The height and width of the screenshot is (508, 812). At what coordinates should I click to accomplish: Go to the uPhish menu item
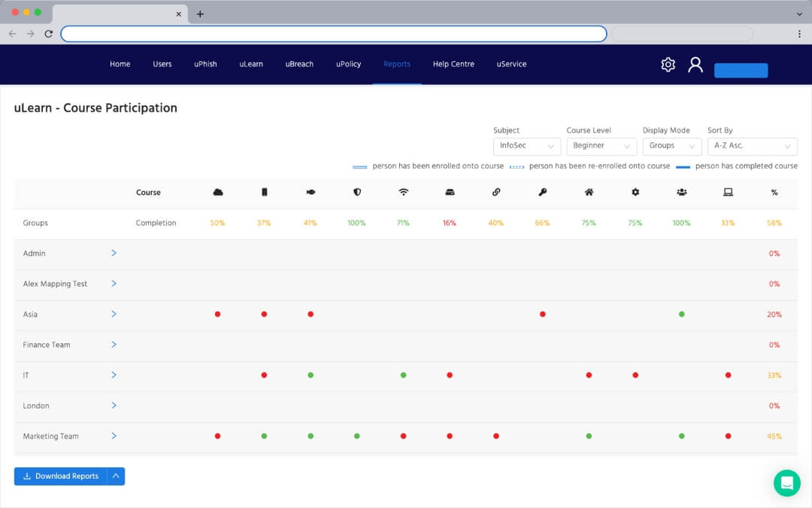point(205,64)
